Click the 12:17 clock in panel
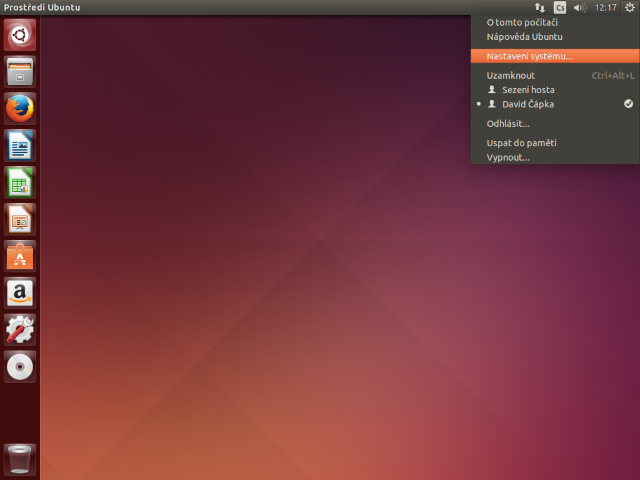Image resolution: width=640 pixels, height=480 pixels. tap(605, 7)
